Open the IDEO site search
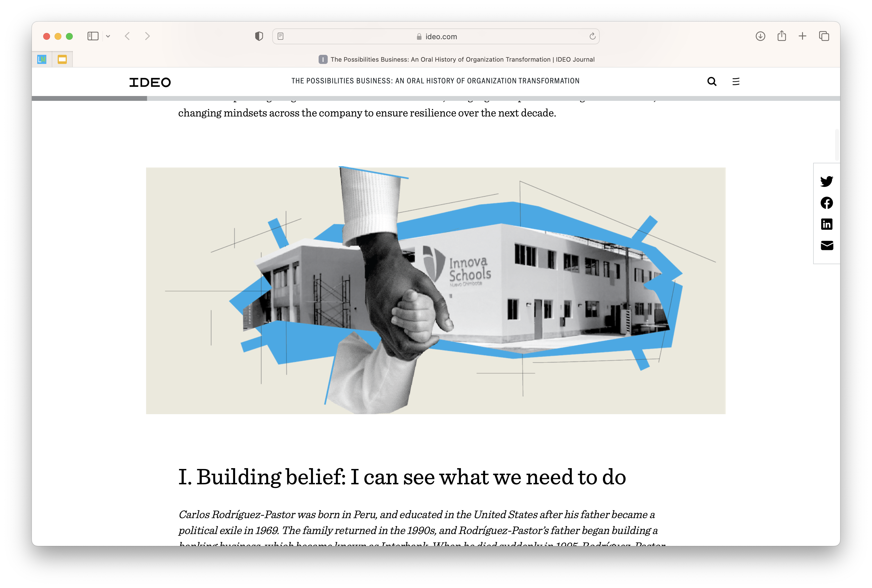This screenshot has width=872, height=588. [711, 82]
